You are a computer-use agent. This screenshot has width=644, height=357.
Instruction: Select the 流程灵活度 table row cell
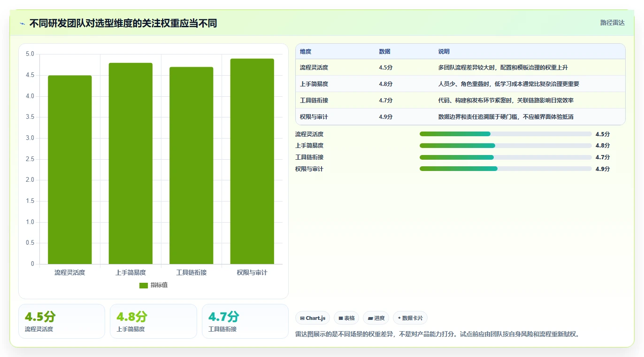pyautogui.click(x=314, y=68)
